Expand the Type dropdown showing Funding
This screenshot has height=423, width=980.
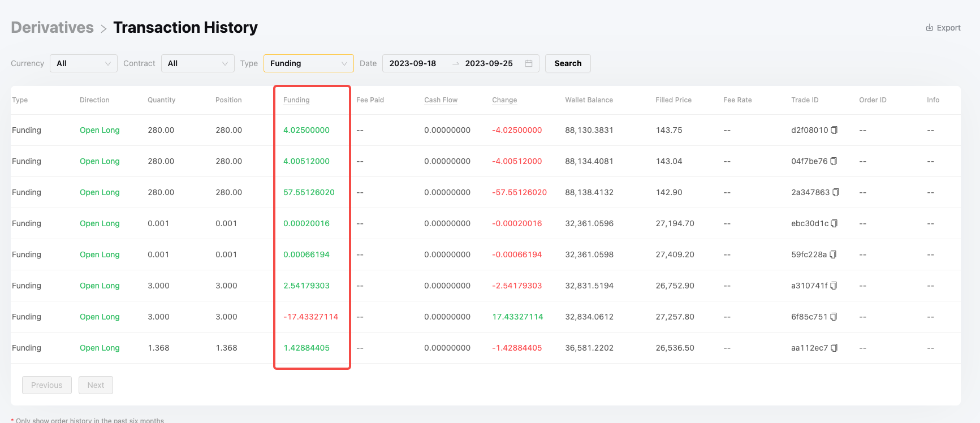pos(308,63)
